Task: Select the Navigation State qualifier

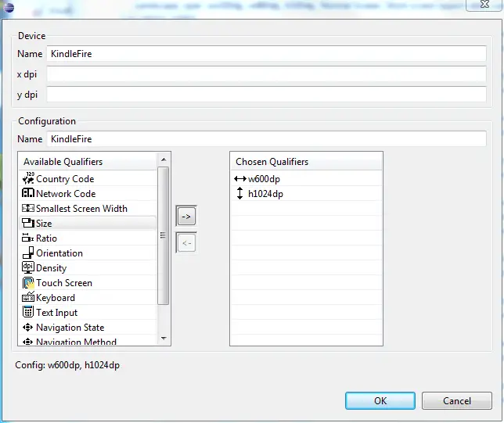Action: [88, 328]
